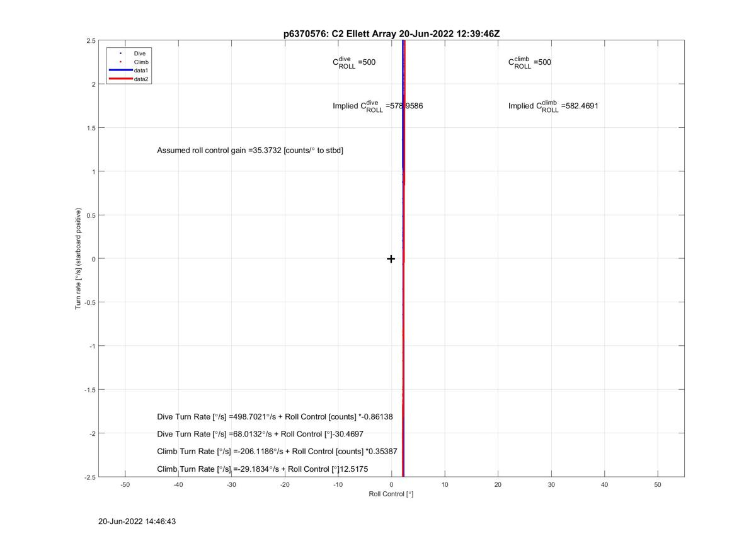Click the Roll Control x-axis label
The image size is (756, 536).
coord(391,494)
